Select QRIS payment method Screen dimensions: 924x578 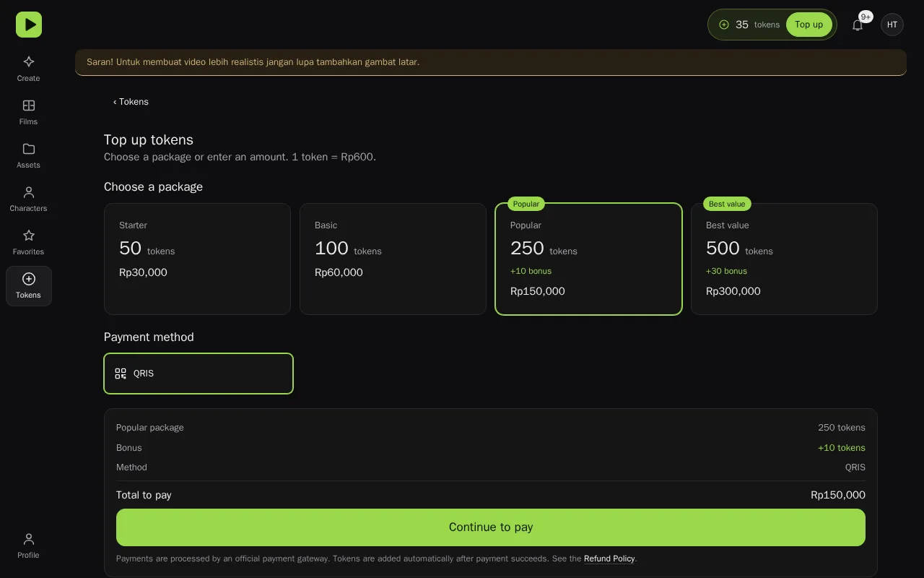click(x=199, y=374)
